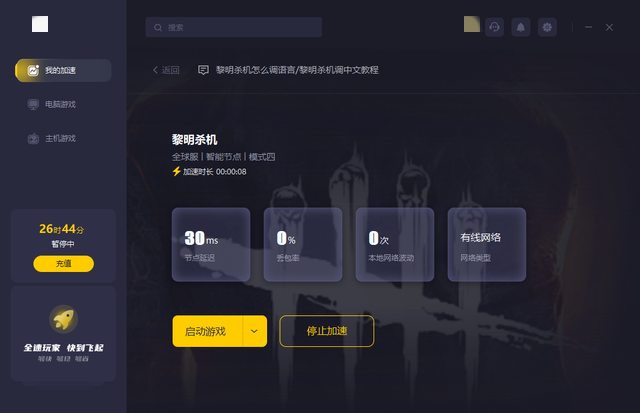Click the app logo in sidebar

point(40,24)
